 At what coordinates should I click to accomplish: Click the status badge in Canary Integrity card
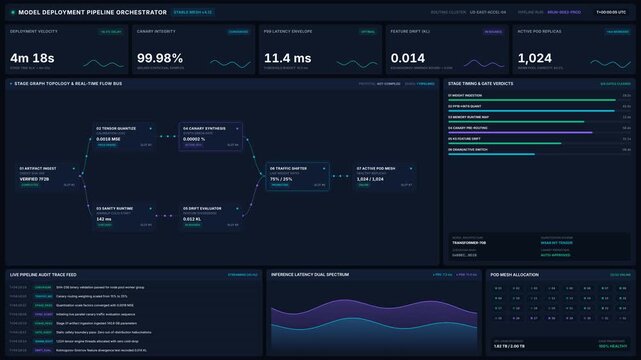click(x=238, y=32)
